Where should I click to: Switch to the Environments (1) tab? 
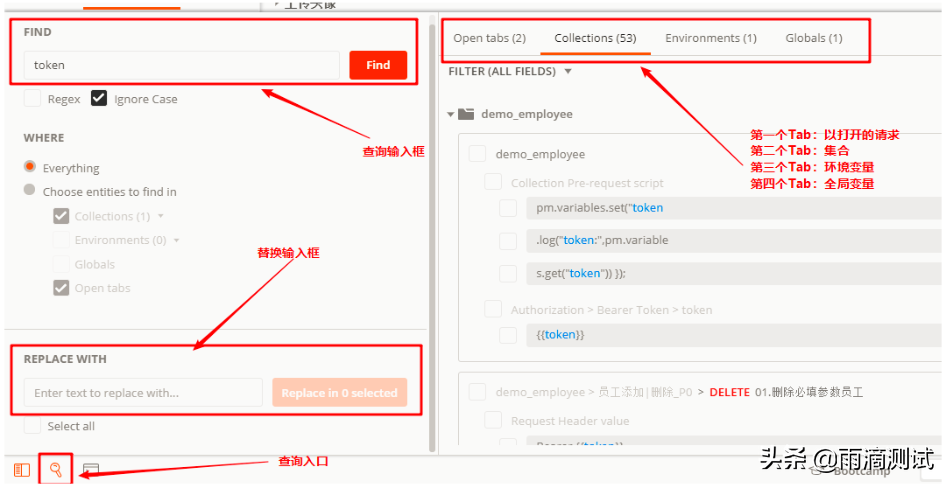point(710,38)
